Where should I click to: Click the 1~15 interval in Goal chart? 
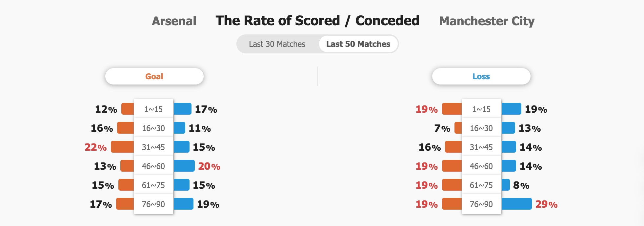click(x=153, y=109)
